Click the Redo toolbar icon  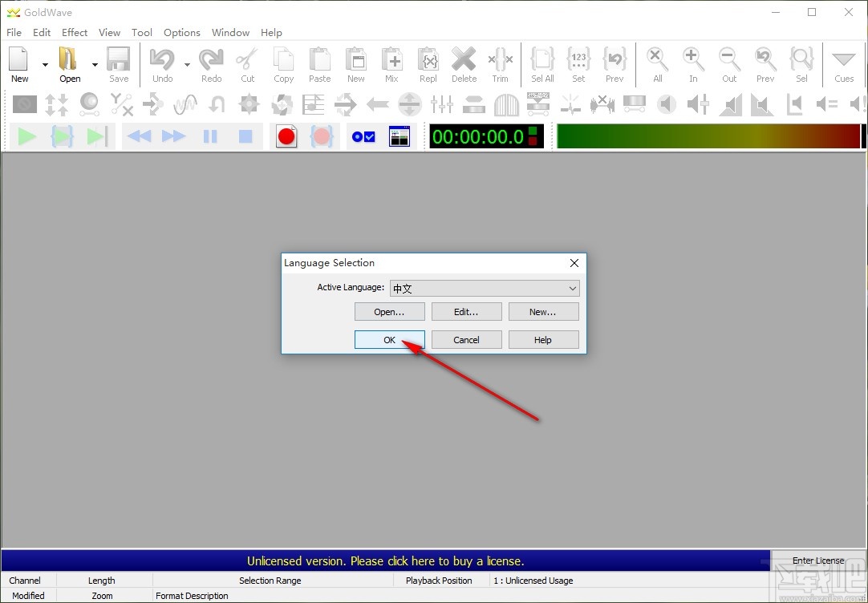click(211, 59)
